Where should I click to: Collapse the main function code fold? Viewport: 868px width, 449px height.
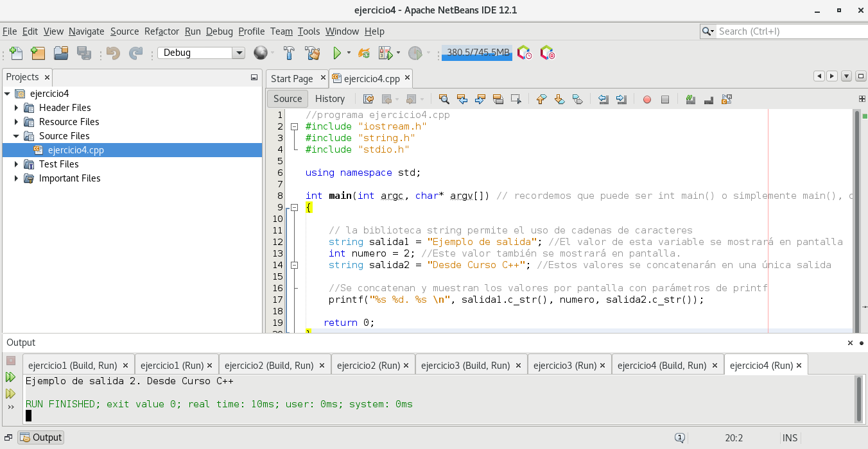tap(294, 207)
